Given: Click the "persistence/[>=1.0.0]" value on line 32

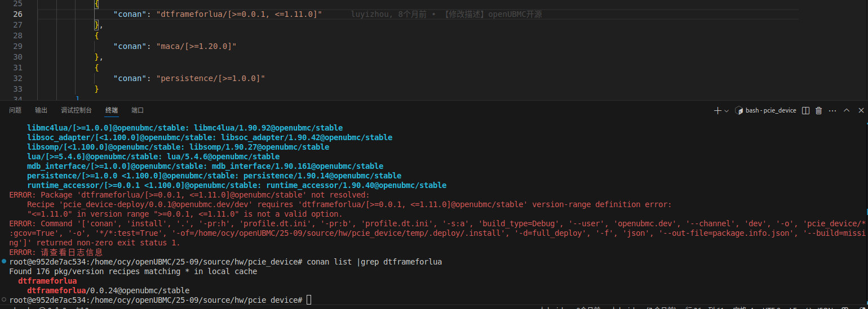Looking at the screenshot, I should point(210,78).
